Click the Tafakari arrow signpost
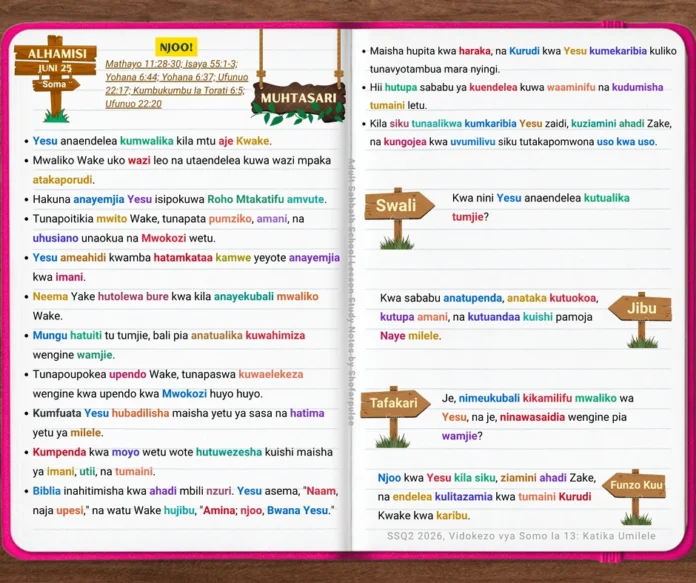The height and width of the screenshot is (583, 696). pos(395,416)
